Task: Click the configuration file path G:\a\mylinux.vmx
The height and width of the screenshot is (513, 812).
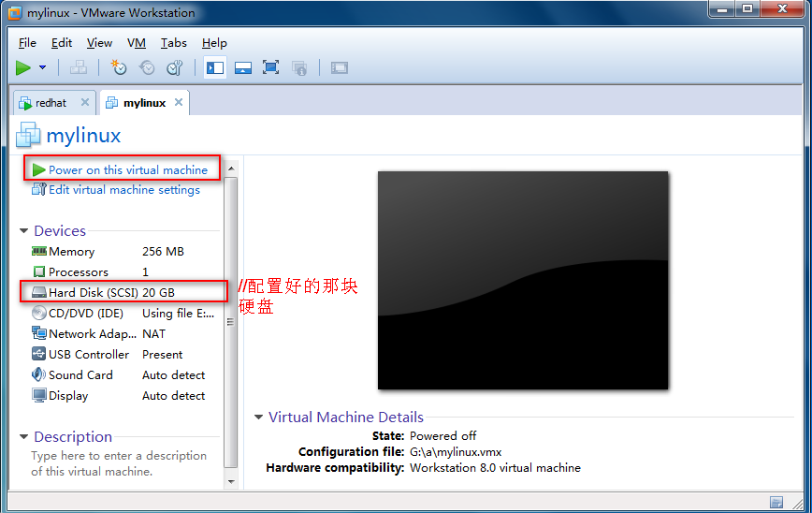Action: (x=456, y=452)
